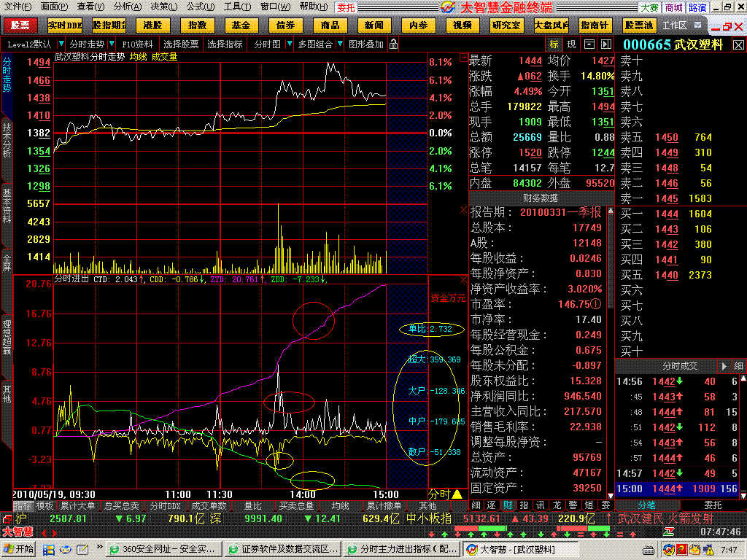Click F10资料 in the toolbar
The image size is (747, 560).
(x=137, y=44)
